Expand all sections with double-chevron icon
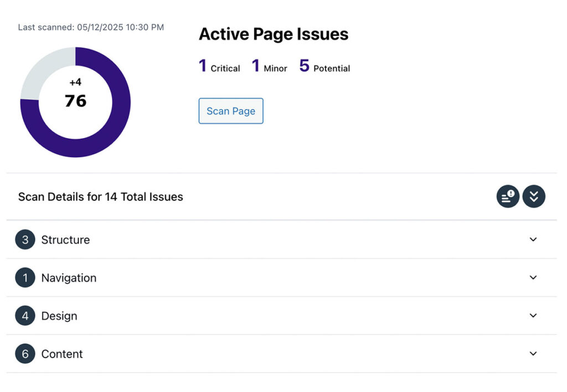 pos(534,197)
